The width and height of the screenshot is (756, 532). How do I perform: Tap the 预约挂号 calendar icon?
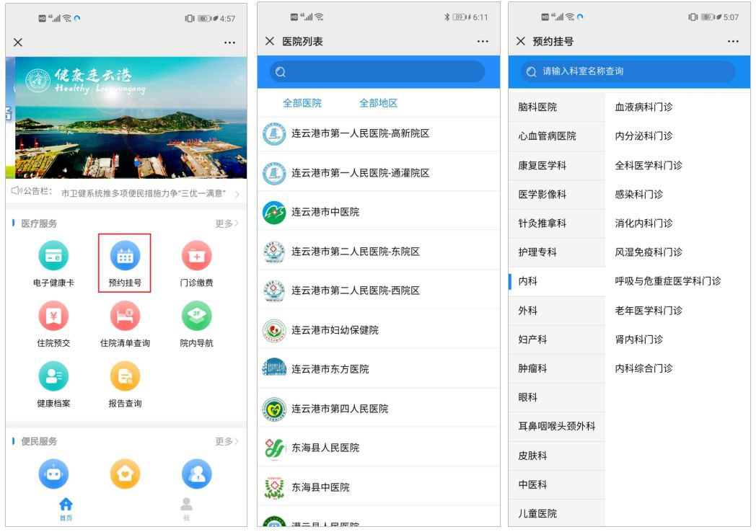pyautogui.click(x=125, y=255)
